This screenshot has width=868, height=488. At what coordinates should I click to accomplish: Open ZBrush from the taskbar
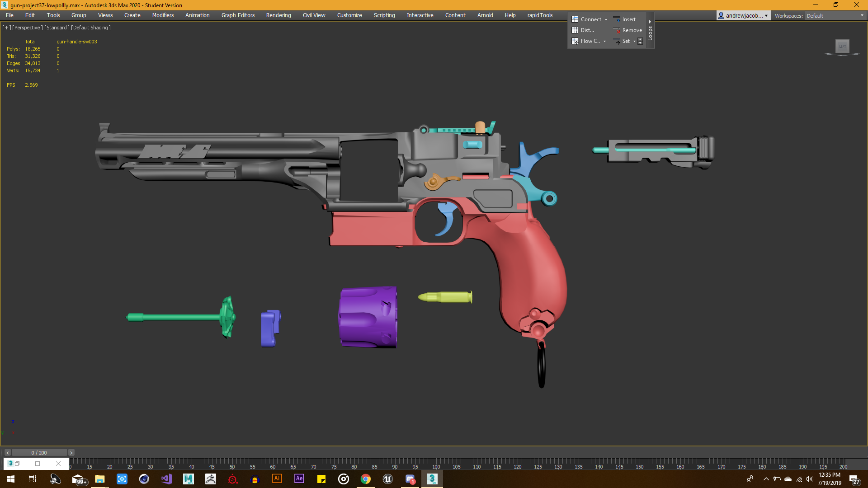pyautogui.click(x=211, y=479)
